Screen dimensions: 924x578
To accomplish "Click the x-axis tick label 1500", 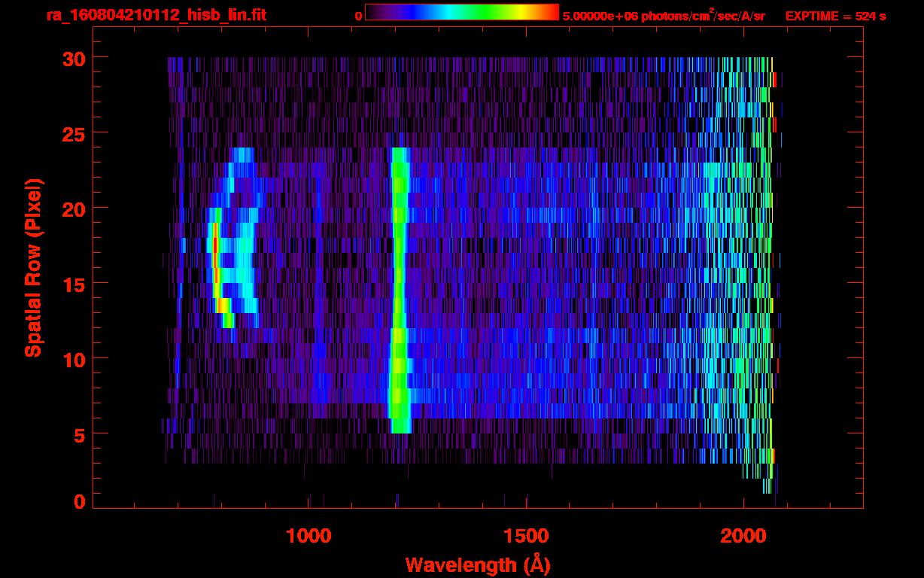I will click(x=526, y=536).
